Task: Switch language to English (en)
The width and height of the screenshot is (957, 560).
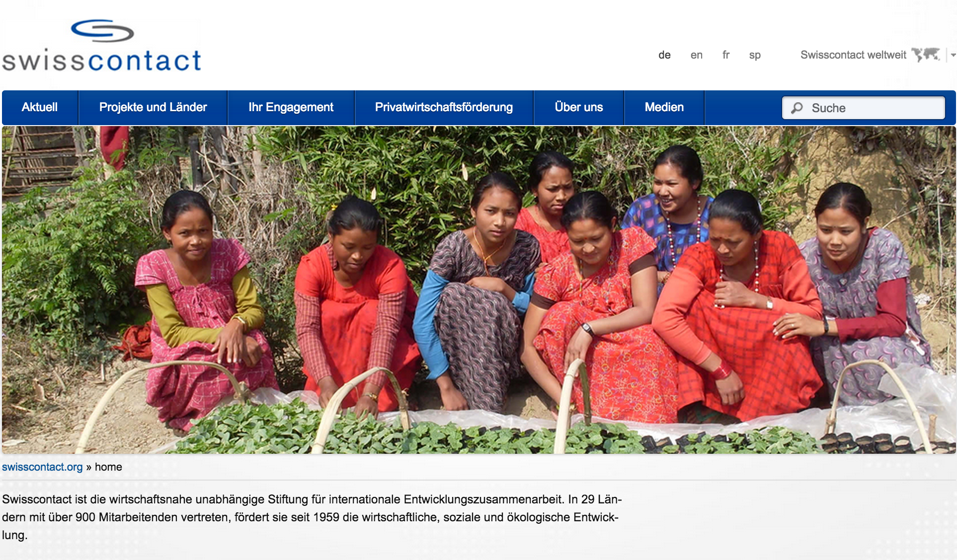Action: point(696,55)
